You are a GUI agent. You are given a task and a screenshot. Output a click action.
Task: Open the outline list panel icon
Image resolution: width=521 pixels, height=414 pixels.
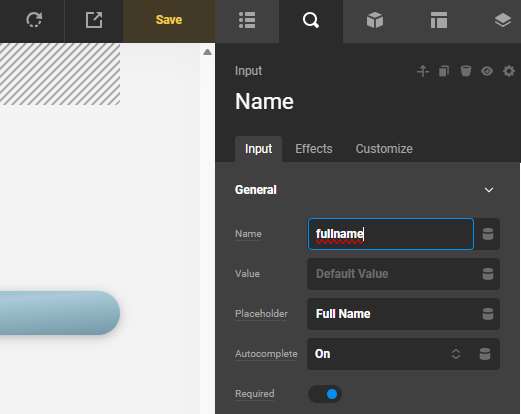pos(247,20)
